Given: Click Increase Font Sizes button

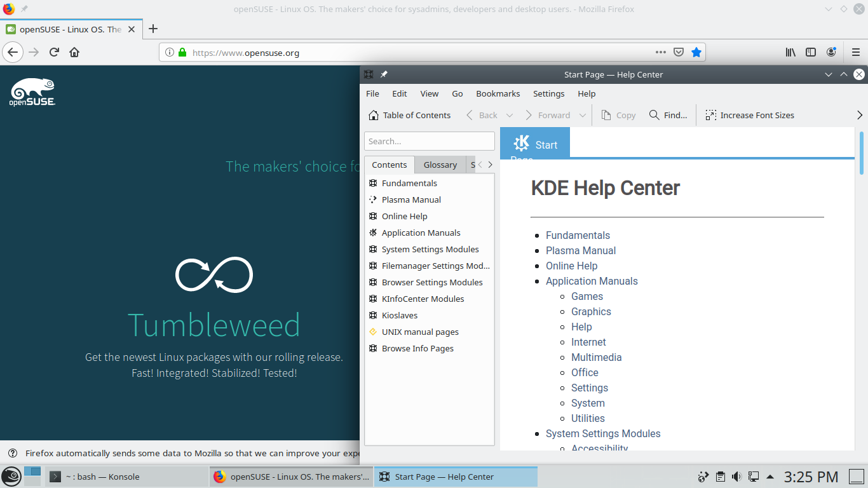Looking at the screenshot, I should (750, 115).
